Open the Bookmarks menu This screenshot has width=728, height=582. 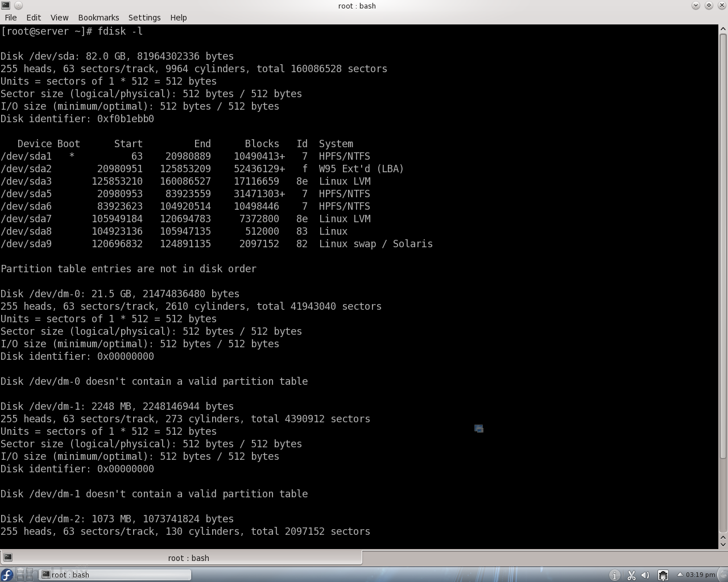[98, 18]
